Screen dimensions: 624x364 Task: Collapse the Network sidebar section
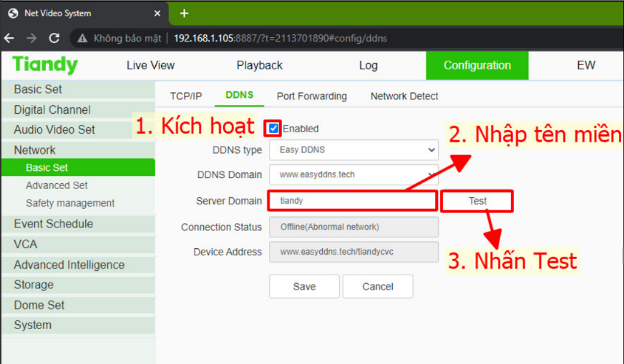click(x=79, y=150)
